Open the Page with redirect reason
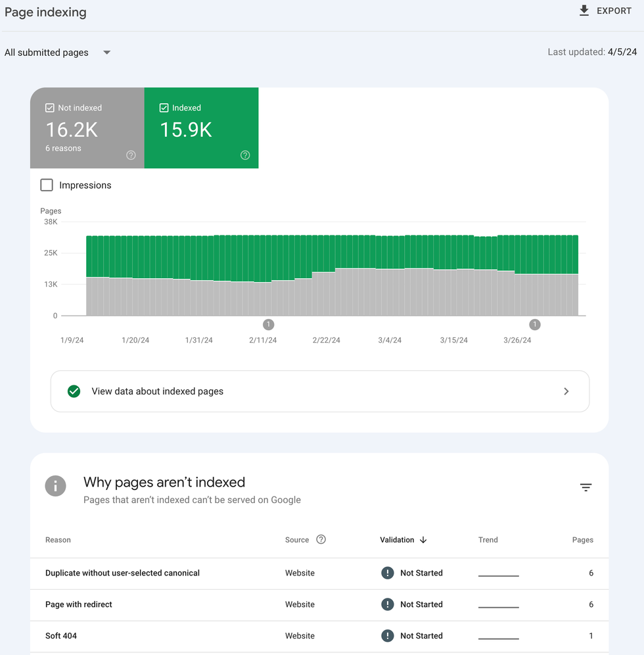Screen dimensions: 644x655 78,604
